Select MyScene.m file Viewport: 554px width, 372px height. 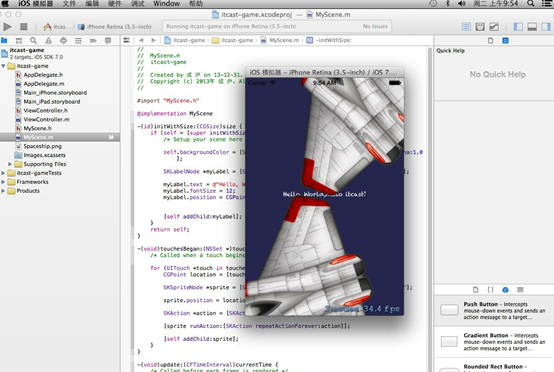point(60,137)
